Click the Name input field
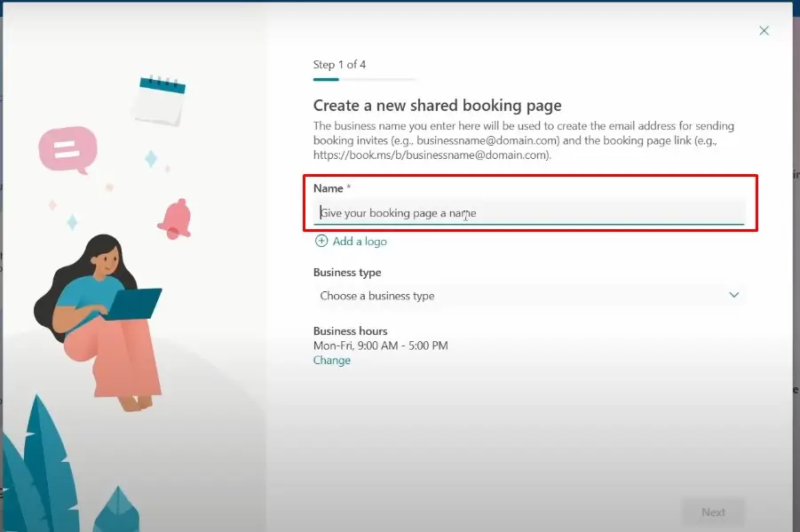 coord(530,213)
